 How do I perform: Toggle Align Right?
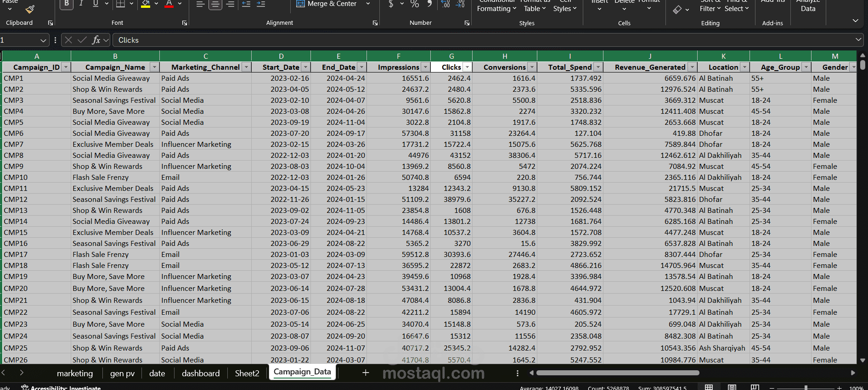tap(230, 4)
